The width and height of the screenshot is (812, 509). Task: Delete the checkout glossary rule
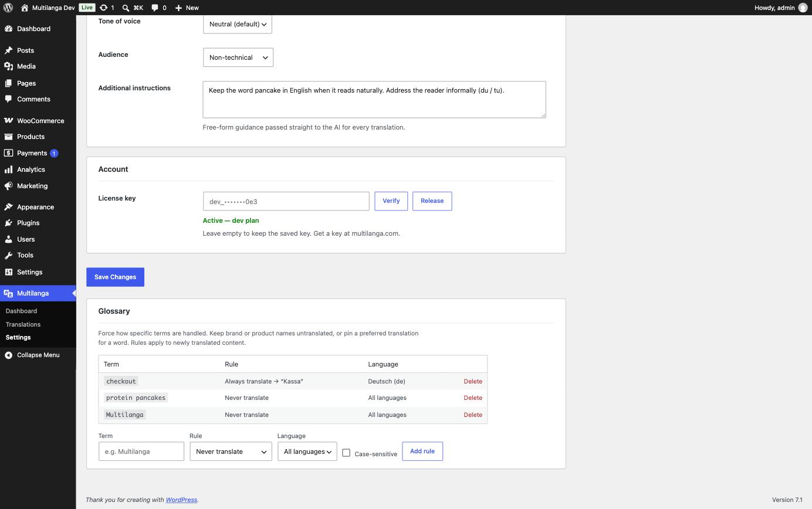pyautogui.click(x=473, y=381)
